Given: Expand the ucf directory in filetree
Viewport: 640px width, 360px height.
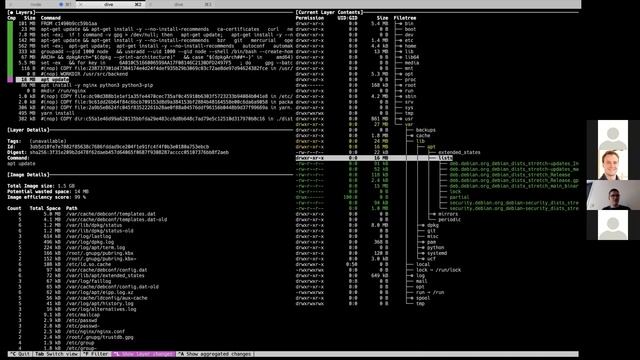Looking at the screenshot, I should pyautogui.click(x=431, y=259).
